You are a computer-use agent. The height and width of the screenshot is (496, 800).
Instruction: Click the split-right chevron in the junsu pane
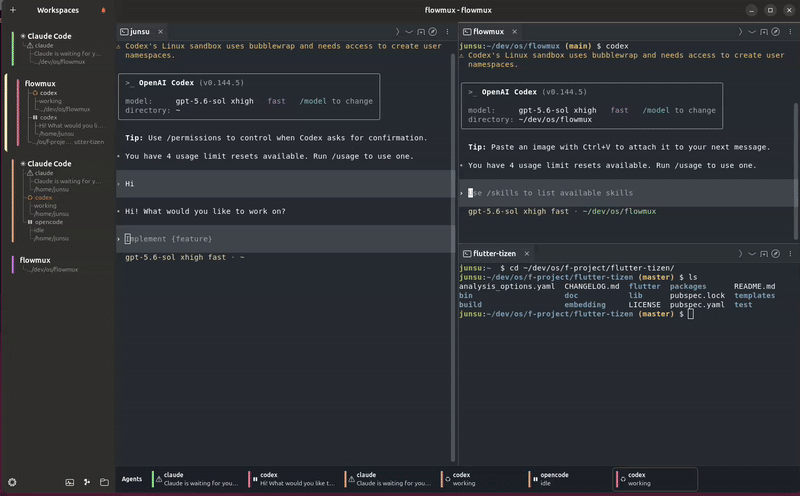coord(397,32)
